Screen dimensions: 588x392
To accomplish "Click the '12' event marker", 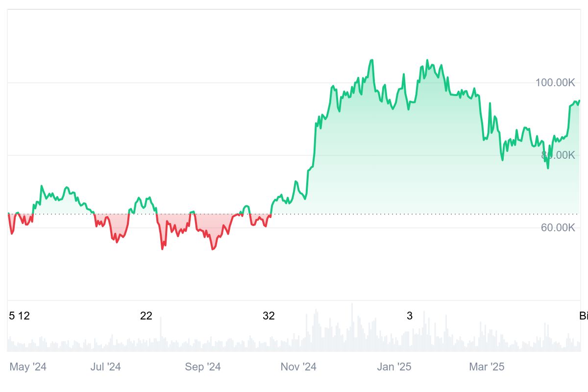I will pos(24,316).
